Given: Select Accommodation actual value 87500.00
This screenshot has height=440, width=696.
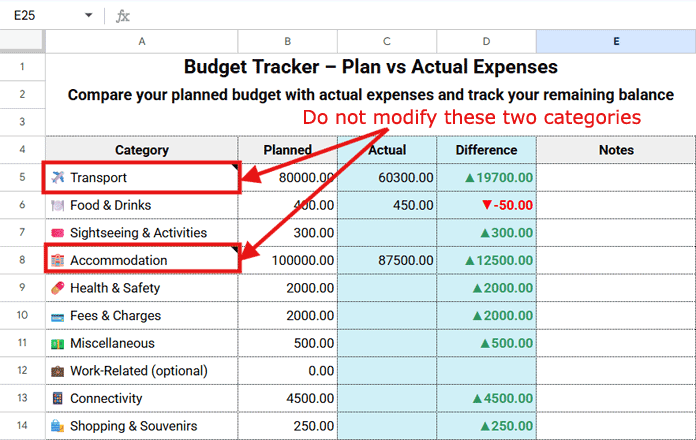Looking at the screenshot, I should (x=387, y=260).
